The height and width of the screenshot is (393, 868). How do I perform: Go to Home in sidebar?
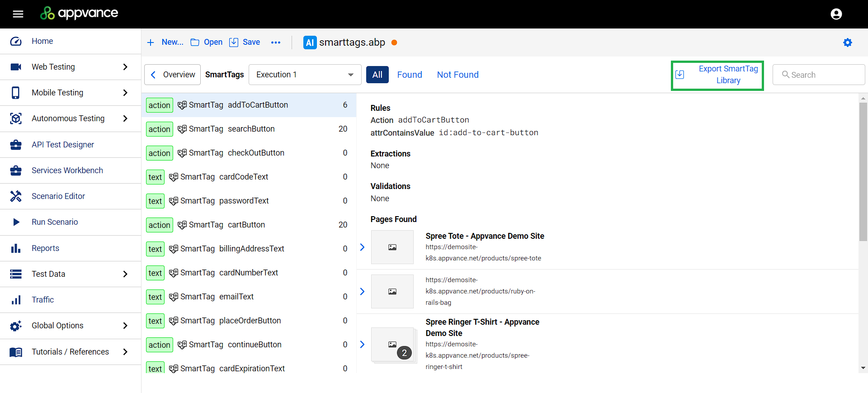pos(71,41)
